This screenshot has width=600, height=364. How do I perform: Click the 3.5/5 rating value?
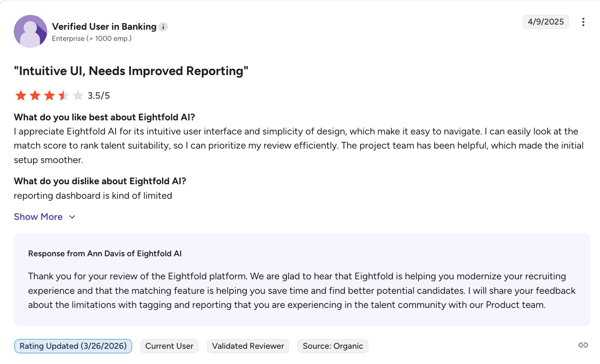tap(99, 96)
